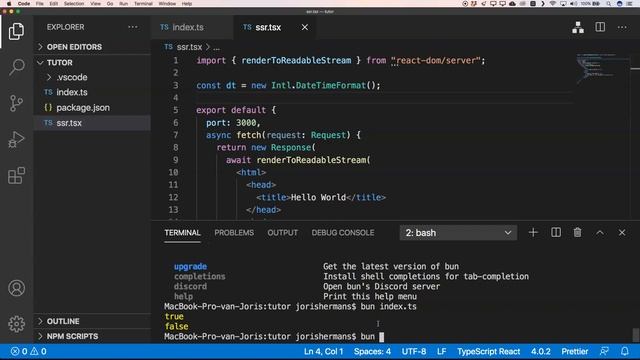Click the terminal scrollbar
The width and height of the screenshot is (640, 360).
pyautogui.click(x=636, y=335)
